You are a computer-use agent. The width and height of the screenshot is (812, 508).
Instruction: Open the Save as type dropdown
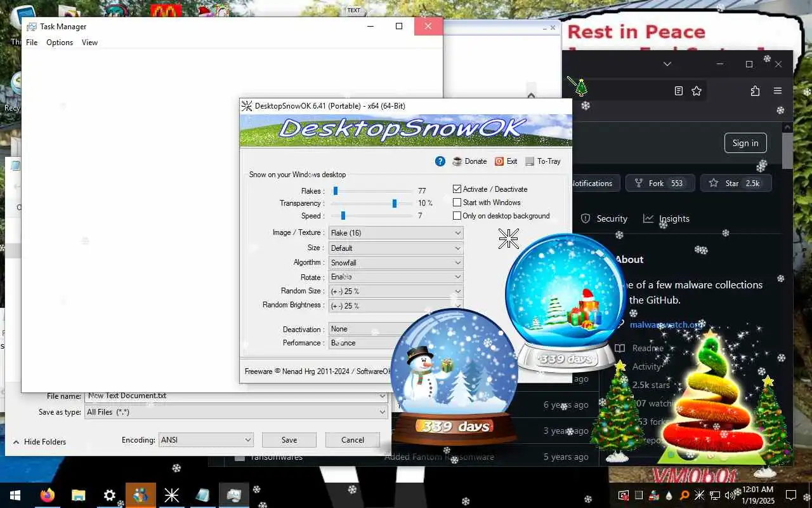point(236,412)
